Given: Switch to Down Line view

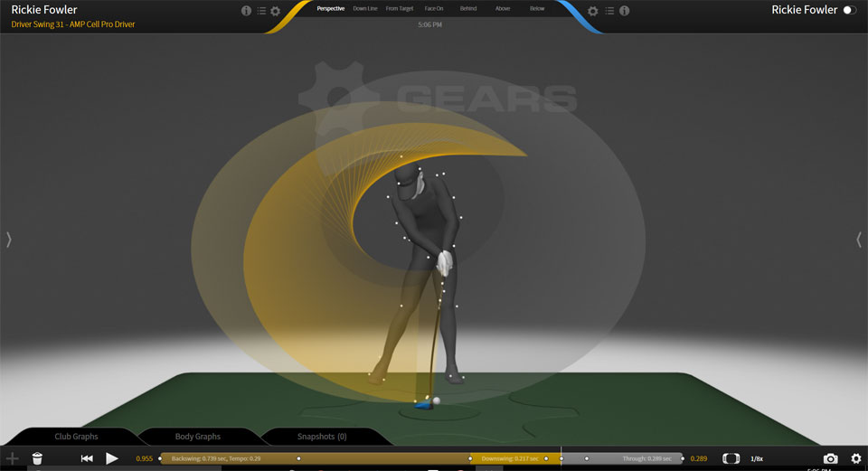Looking at the screenshot, I should coord(365,8).
